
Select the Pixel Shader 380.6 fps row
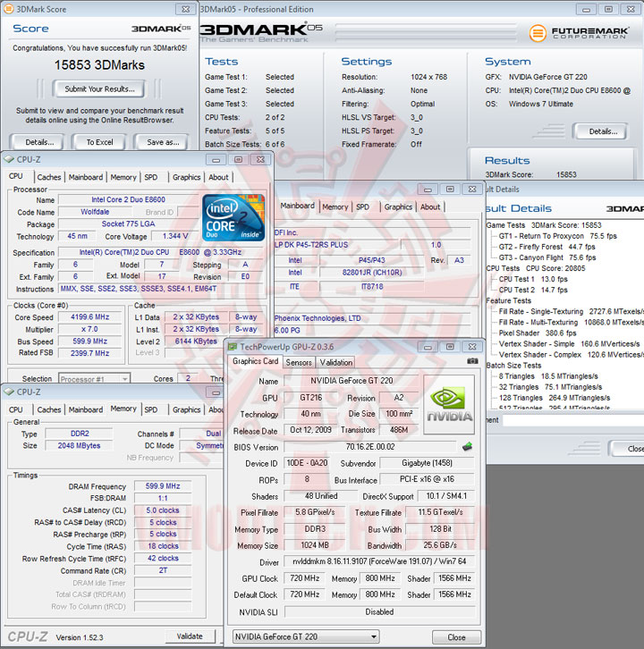pos(538,333)
